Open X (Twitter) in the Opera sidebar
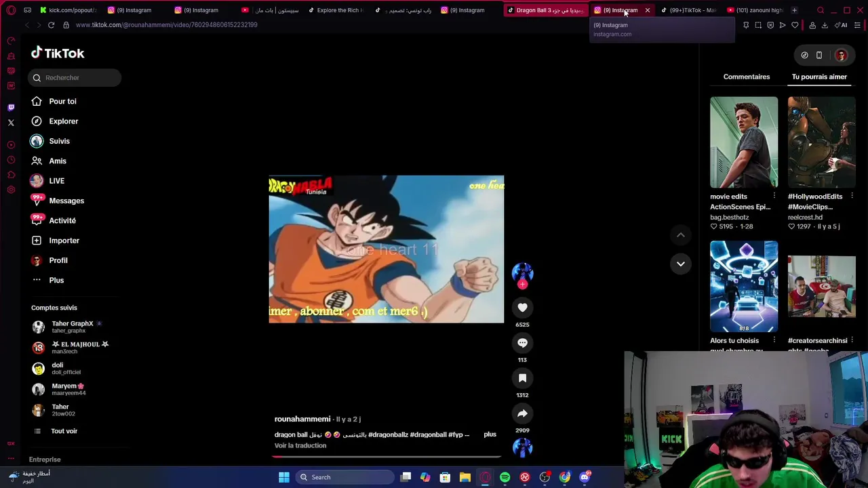This screenshot has height=488, width=868. coord(11,123)
